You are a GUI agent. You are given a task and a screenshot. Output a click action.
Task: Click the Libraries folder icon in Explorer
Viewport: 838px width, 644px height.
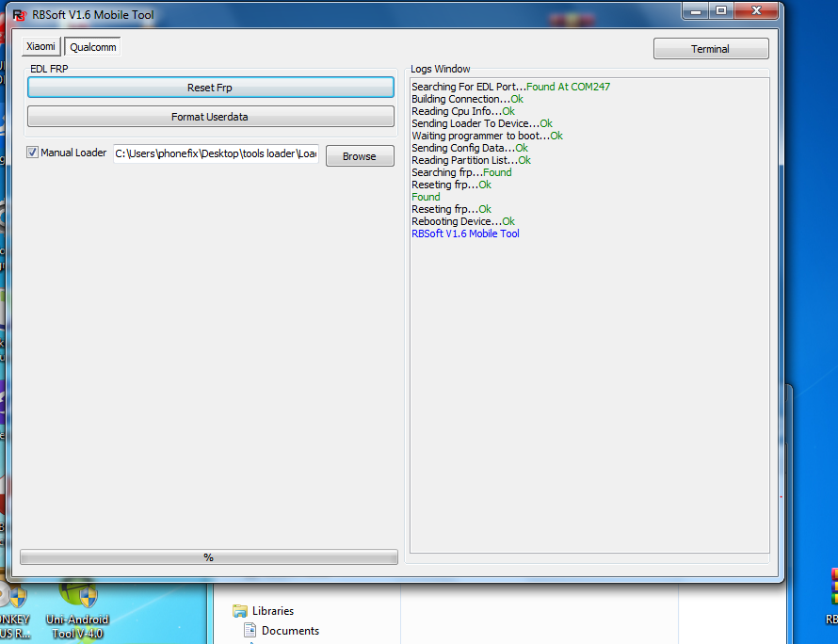(x=240, y=610)
